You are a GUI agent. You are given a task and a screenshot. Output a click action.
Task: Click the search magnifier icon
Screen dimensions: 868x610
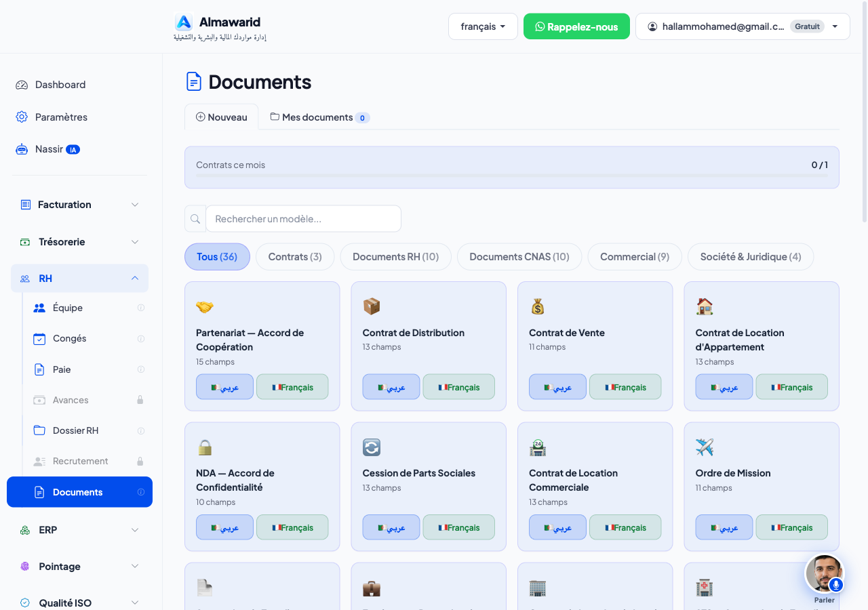[x=195, y=219]
